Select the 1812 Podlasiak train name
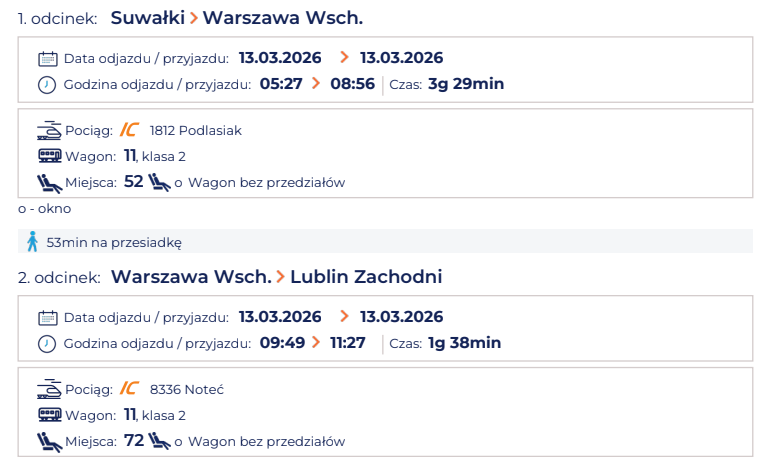 [196, 131]
